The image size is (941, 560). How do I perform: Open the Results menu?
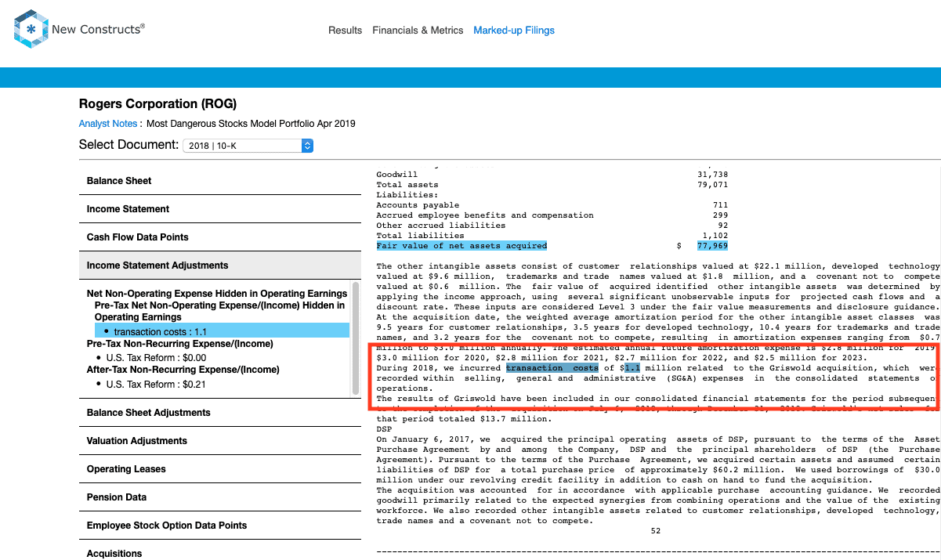[345, 31]
